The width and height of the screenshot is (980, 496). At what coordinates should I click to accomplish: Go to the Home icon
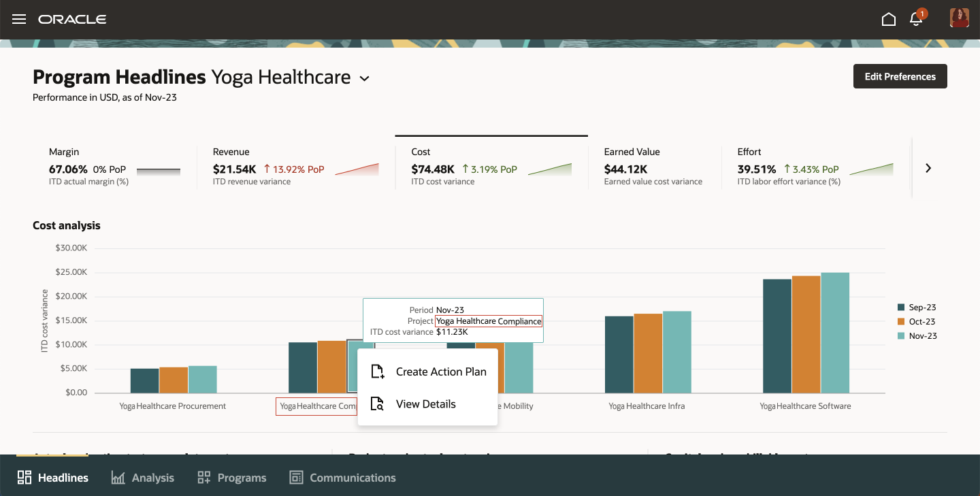889,19
